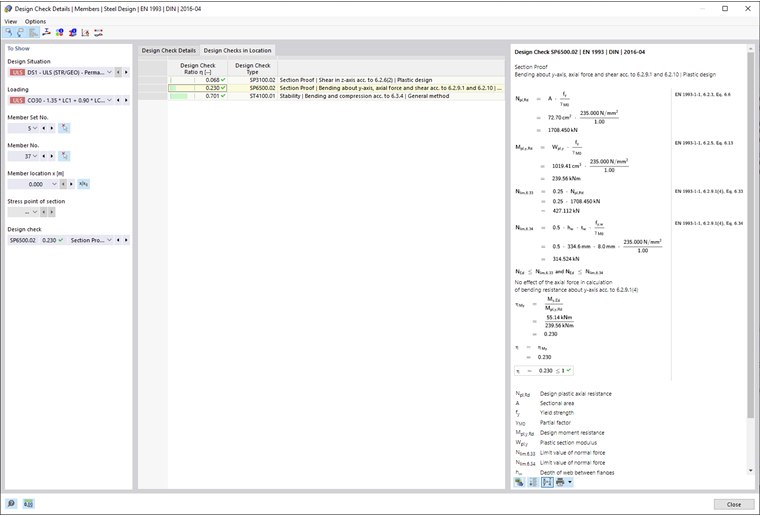
Task: Click the first icon below the formula panel
Action: tap(519, 482)
